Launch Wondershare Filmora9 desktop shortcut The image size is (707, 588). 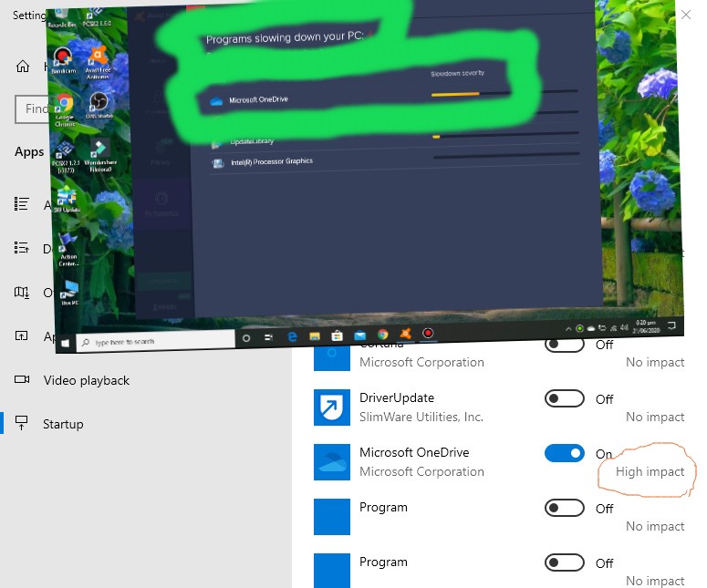100,156
